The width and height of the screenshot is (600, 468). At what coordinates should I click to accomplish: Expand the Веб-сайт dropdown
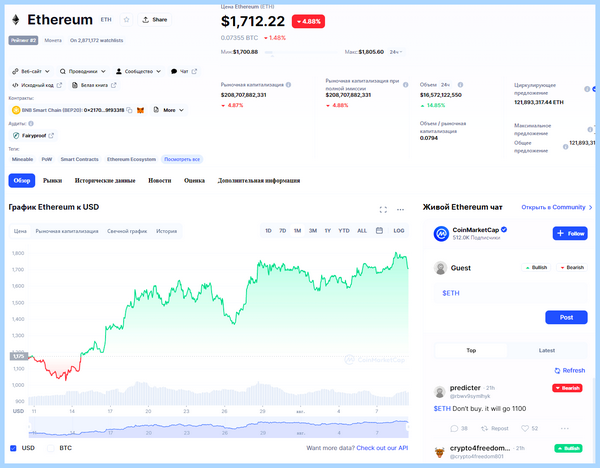coord(31,72)
